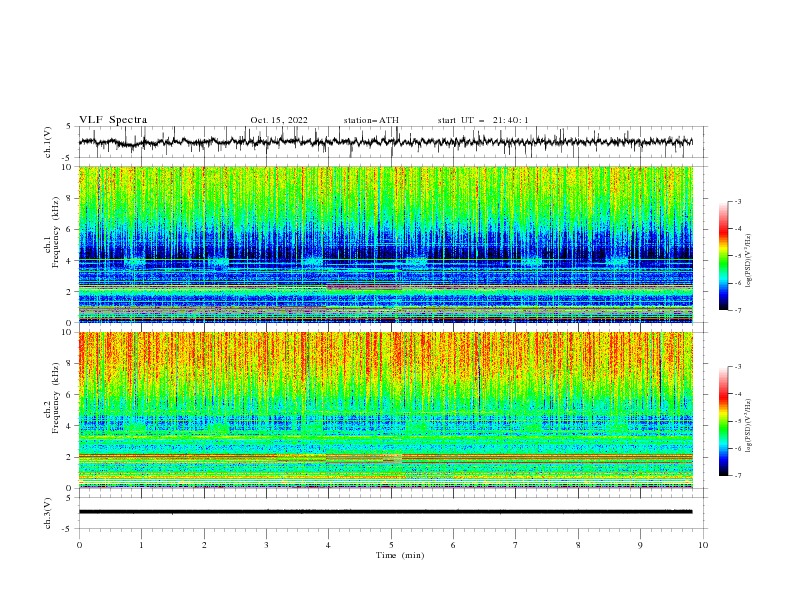792x612 pixels.
Task: Click the '-3' tick on upper color bar
Action: (737, 201)
